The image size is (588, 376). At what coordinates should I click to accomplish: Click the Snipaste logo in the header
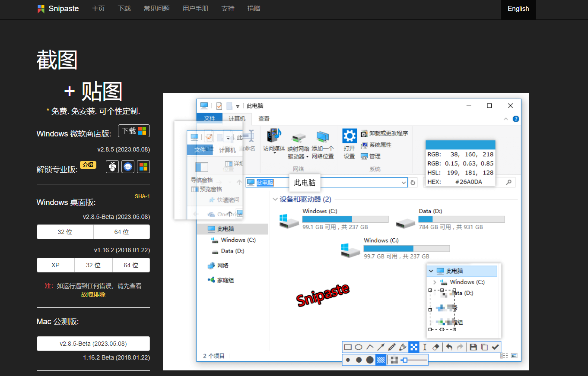coord(58,9)
